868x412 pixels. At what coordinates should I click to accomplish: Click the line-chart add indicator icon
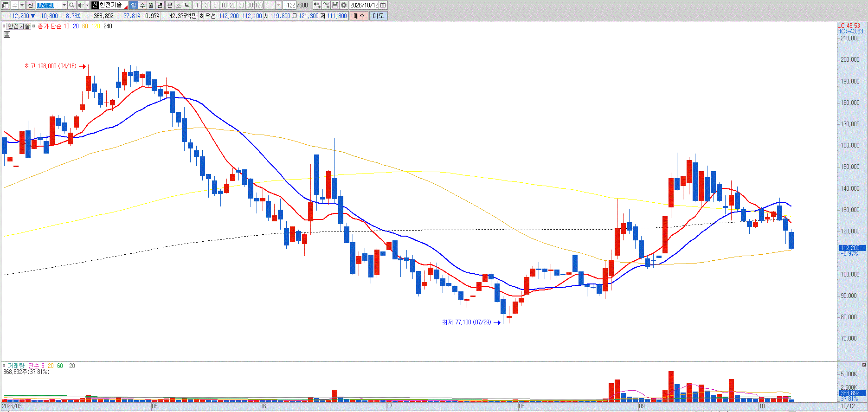(326, 5)
